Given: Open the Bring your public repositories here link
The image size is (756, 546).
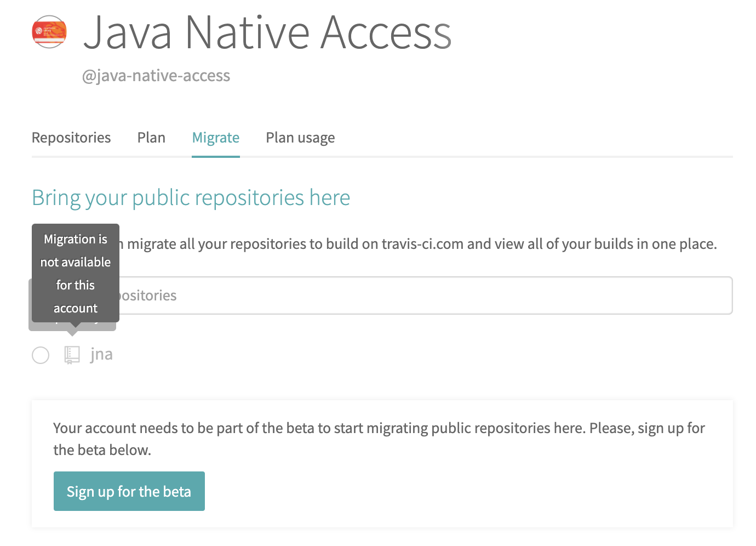Looking at the screenshot, I should click(191, 197).
